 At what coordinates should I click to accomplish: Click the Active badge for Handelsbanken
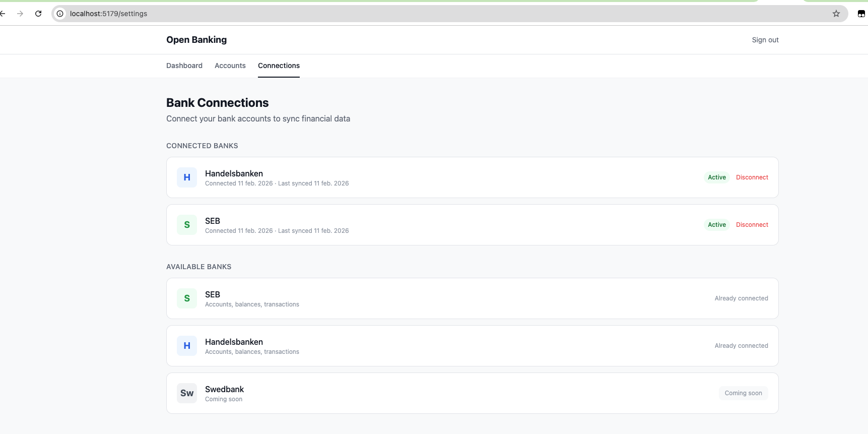[x=716, y=177]
